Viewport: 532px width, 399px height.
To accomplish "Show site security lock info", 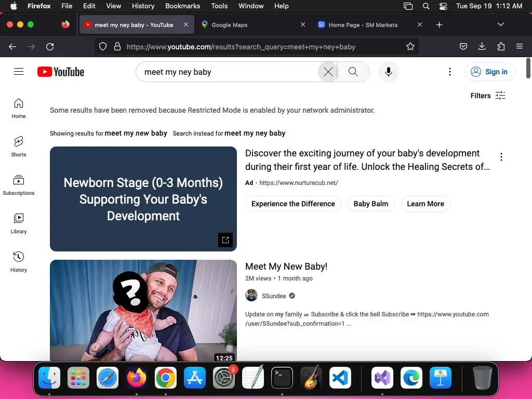I will coord(117,46).
